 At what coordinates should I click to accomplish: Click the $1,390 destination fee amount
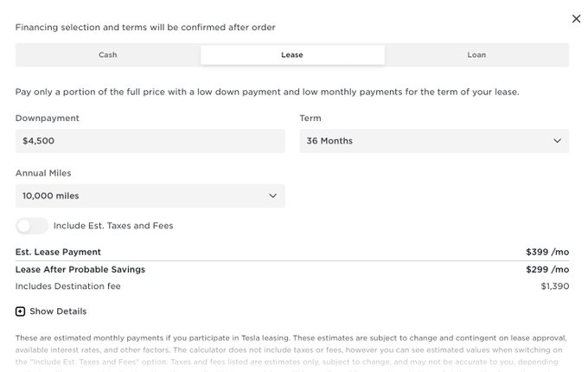[x=554, y=285]
